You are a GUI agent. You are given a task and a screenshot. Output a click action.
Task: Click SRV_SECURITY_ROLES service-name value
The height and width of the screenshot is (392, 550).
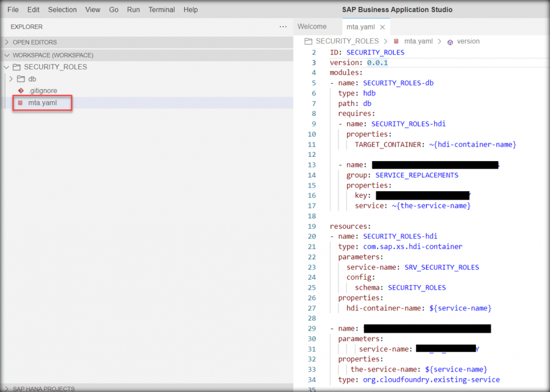point(442,267)
